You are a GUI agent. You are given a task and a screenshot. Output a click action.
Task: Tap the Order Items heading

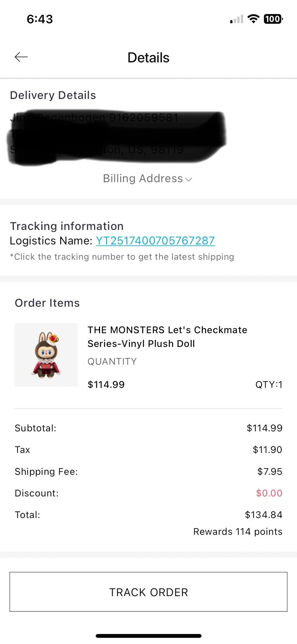pos(47,303)
